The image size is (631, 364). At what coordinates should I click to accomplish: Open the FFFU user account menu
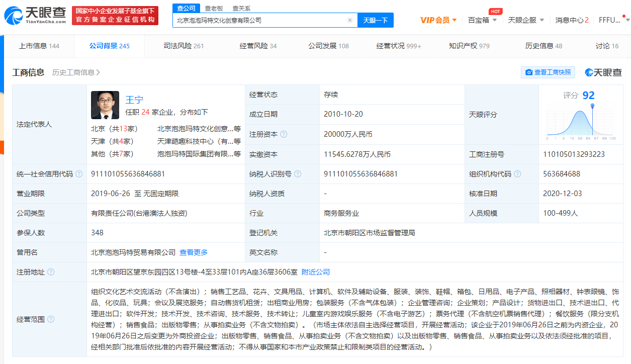(x=613, y=20)
